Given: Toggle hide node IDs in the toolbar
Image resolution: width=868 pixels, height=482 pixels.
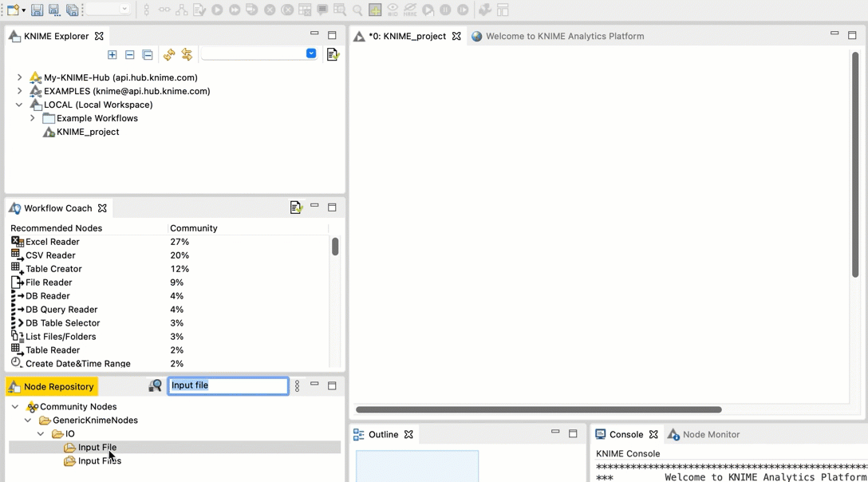Looking at the screenshot, I should pyautogui.click(x=393, y=10).
